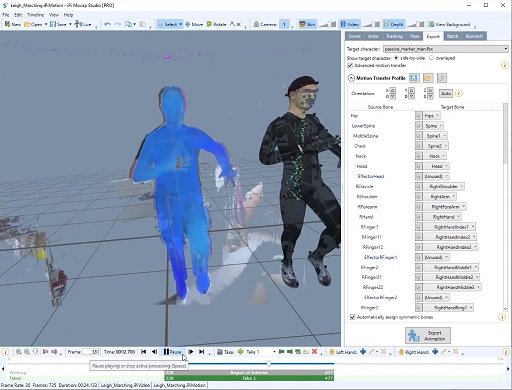Switch to the Batch tab

pyautogui.click(x=452, y=36)
